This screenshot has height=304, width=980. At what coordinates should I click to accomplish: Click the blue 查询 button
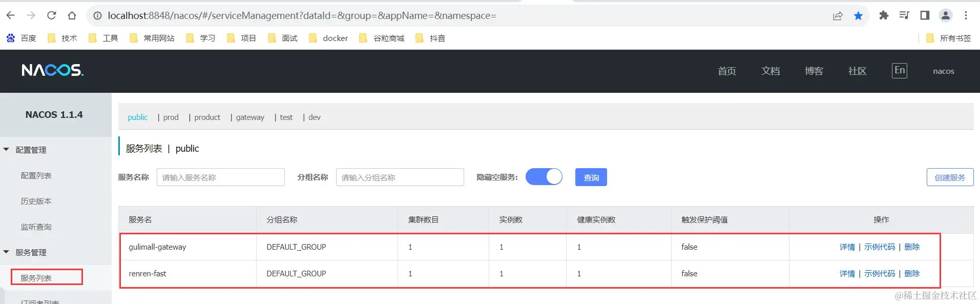[x=591, y=177]
